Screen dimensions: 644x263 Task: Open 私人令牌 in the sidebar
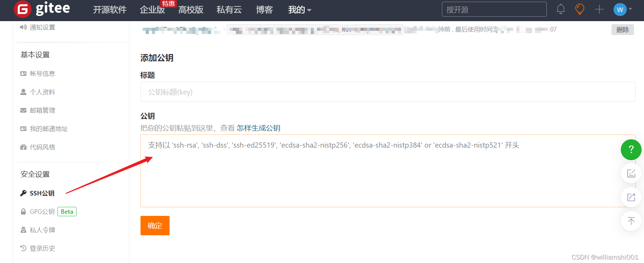coord(42,230)
